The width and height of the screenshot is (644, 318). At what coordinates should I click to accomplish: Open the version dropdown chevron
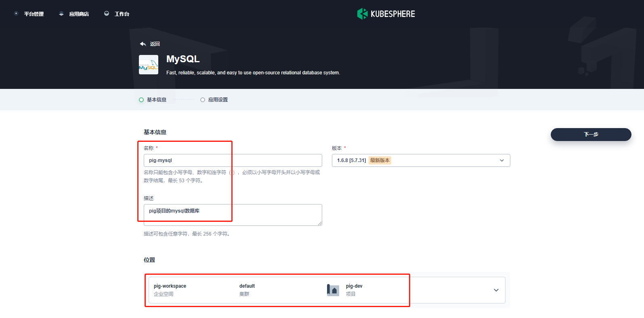tap(502, 160)
